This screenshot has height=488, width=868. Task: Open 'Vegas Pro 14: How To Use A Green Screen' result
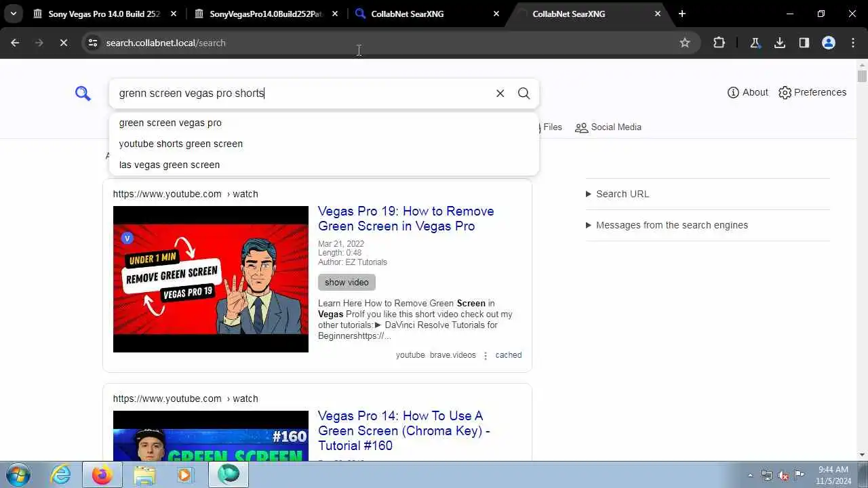click(x=404, y=431)
